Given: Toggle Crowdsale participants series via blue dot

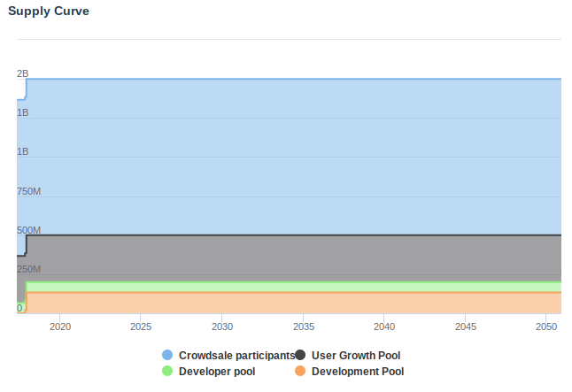Looking at the screenshot, I should pos(167,355).
